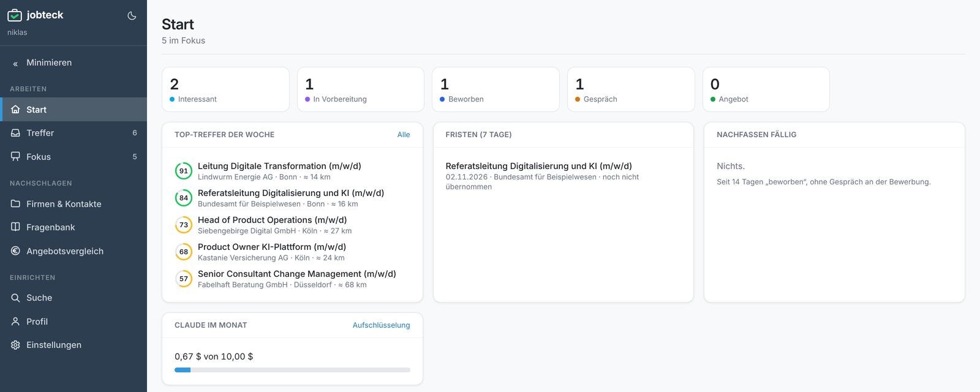Screen dimensions: 980x392
Task: Click the Claude monthly budget progress bar
Action: click(292, 370)
